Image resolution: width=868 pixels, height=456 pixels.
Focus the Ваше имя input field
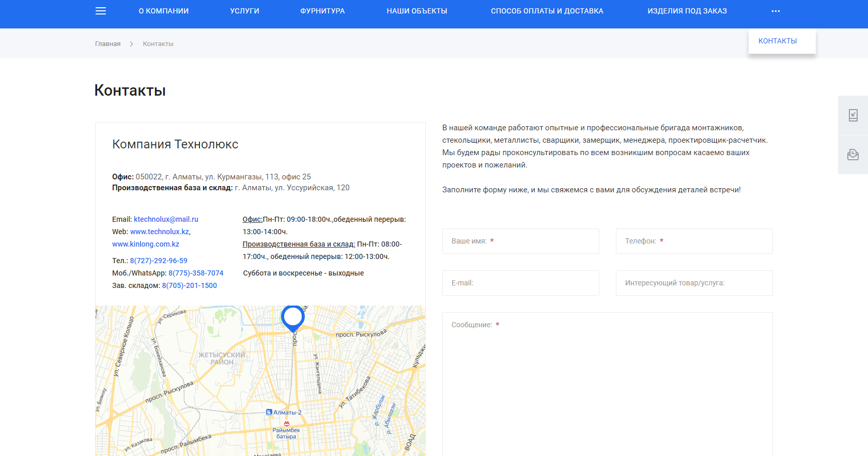[x=521, y=241]
